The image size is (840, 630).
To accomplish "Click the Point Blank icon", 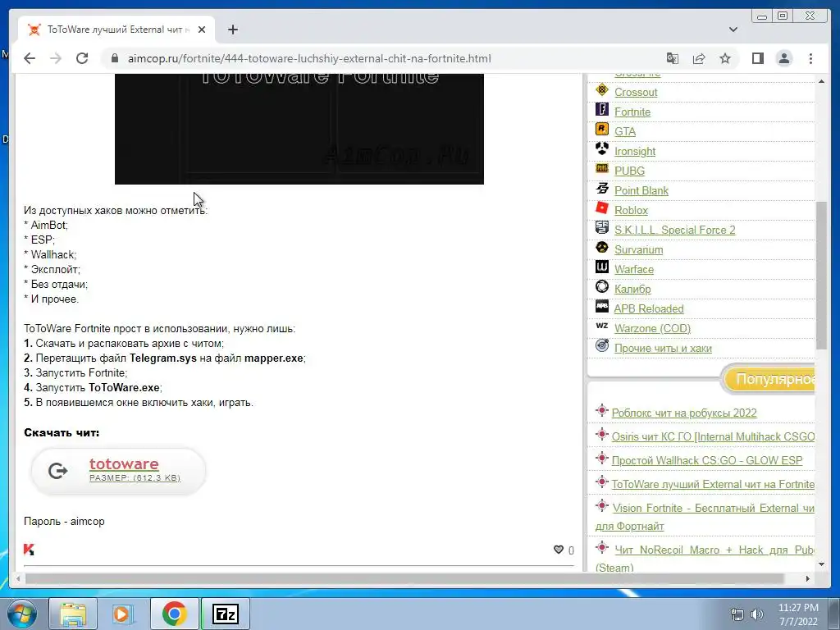I will point(602,188).
